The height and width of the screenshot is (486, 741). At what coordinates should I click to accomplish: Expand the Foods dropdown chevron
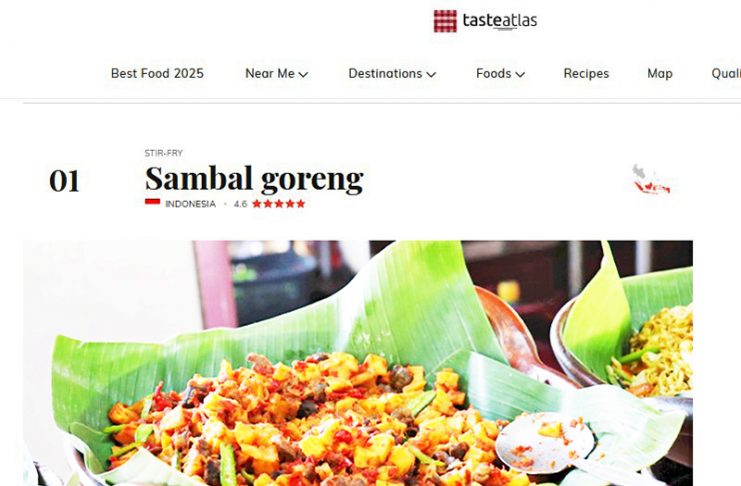pyautogui.click(x=520, y=74)
